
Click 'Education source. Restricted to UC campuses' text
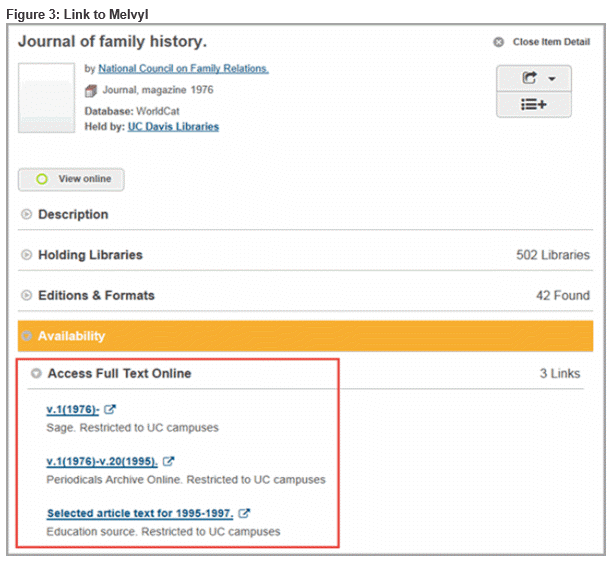[163, 532]
